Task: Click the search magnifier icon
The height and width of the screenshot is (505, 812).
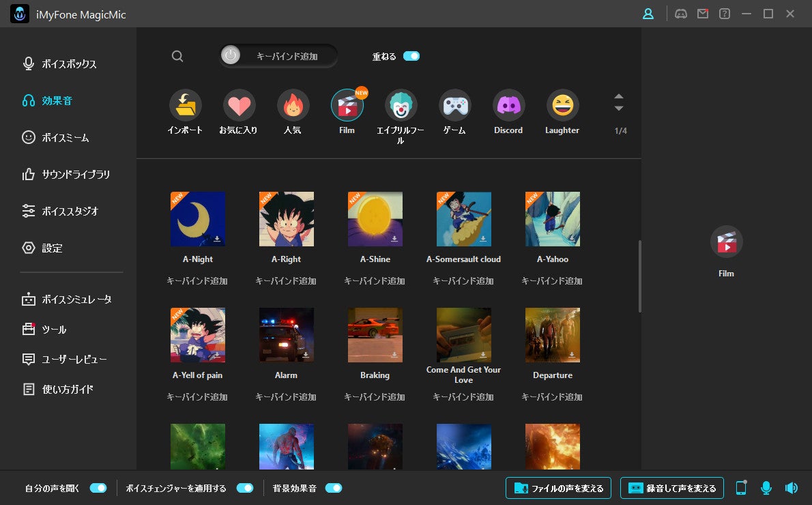Action: (x=177, y=57)
